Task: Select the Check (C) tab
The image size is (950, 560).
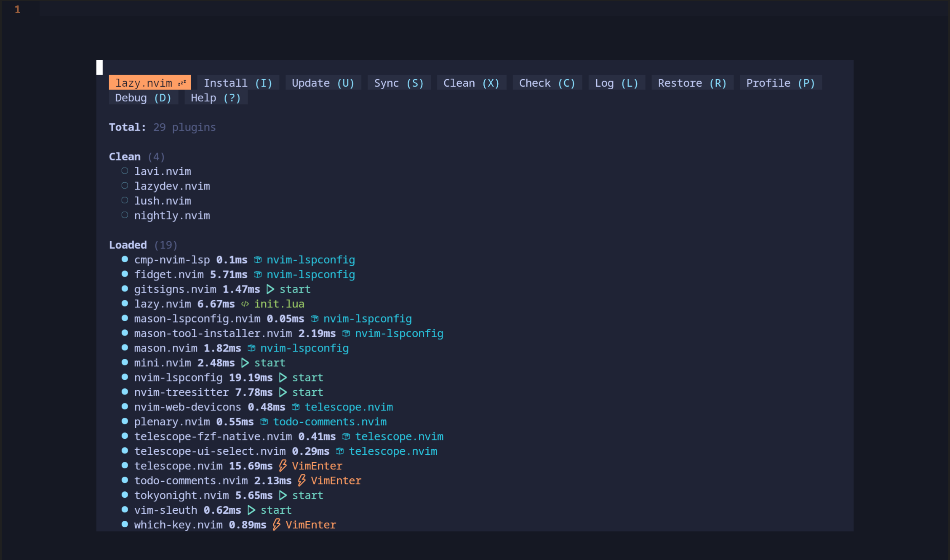Action: (x=547, y=83)
